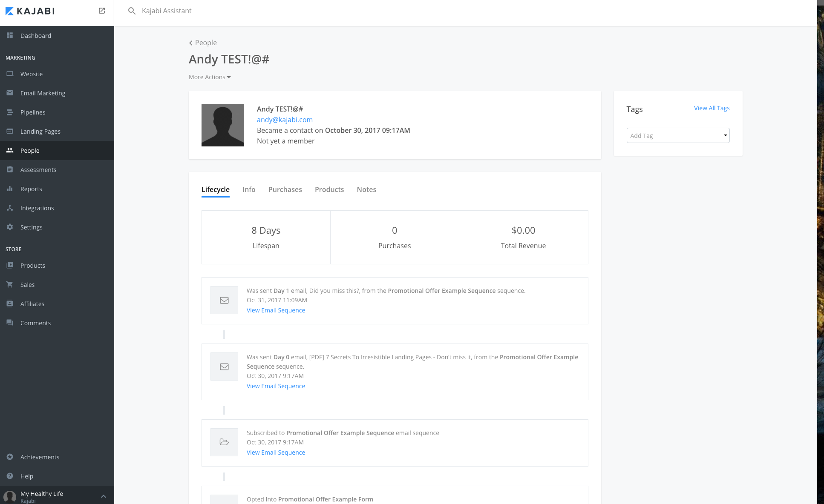
Task: Open Landing Pages in sidebar
Action: click(57, 132)
